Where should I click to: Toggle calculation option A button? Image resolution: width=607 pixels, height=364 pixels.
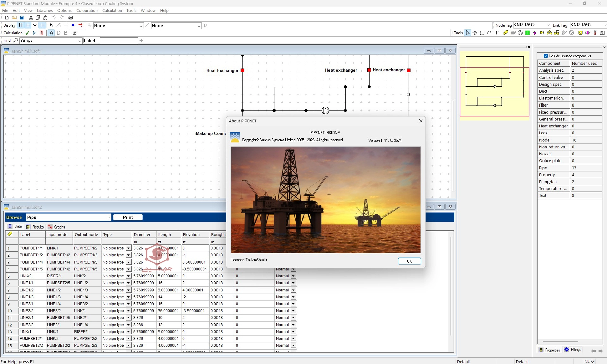51,33
